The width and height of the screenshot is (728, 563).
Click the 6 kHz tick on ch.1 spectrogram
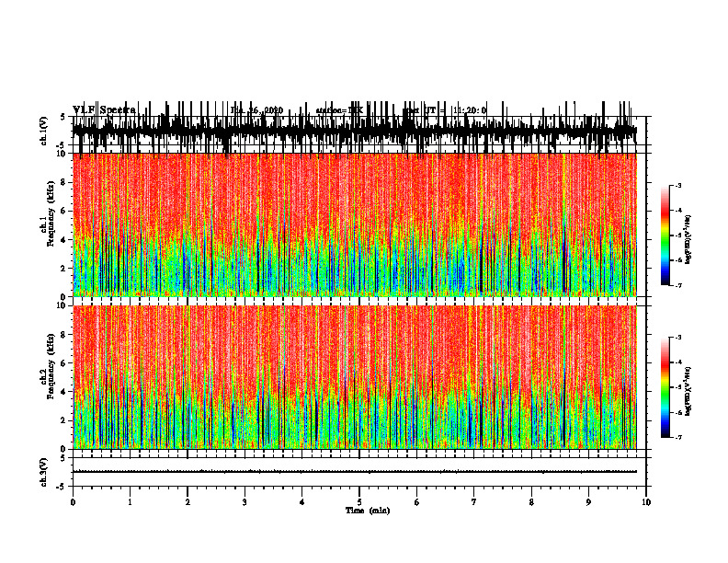tap(64, 211)
